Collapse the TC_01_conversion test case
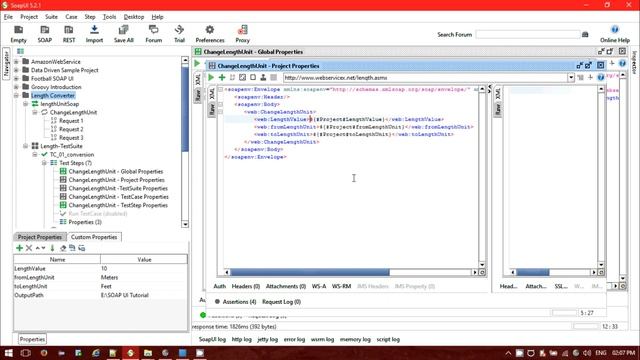The height and width of the screenshot is (360, 640). [x=35, y=154]
